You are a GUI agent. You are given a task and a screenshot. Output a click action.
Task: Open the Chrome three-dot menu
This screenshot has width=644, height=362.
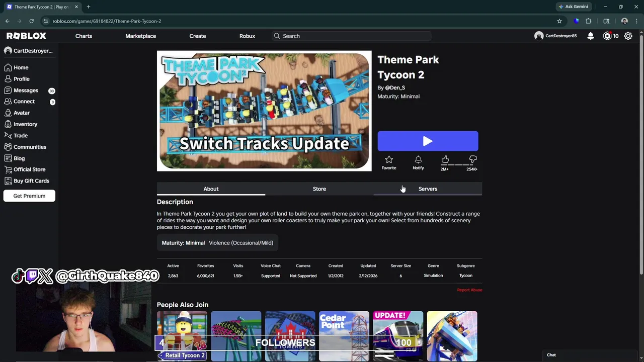coord(636,21)
